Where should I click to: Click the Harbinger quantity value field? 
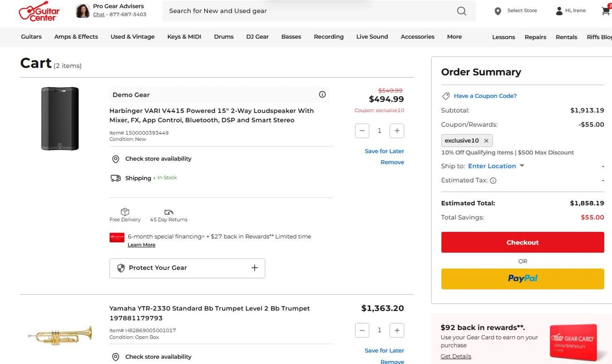[379, 131]
